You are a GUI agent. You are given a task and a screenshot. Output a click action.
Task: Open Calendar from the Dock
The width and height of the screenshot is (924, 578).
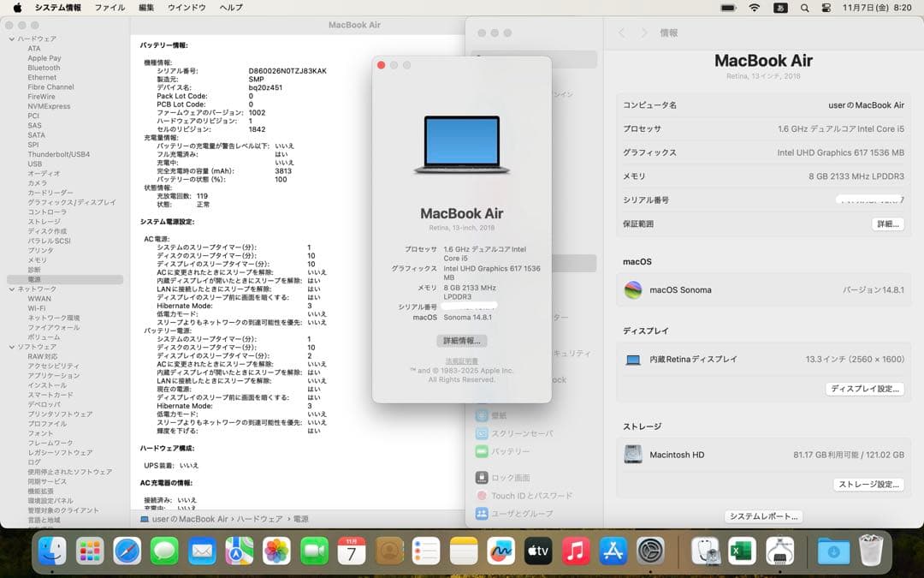[x=351, y=552]
